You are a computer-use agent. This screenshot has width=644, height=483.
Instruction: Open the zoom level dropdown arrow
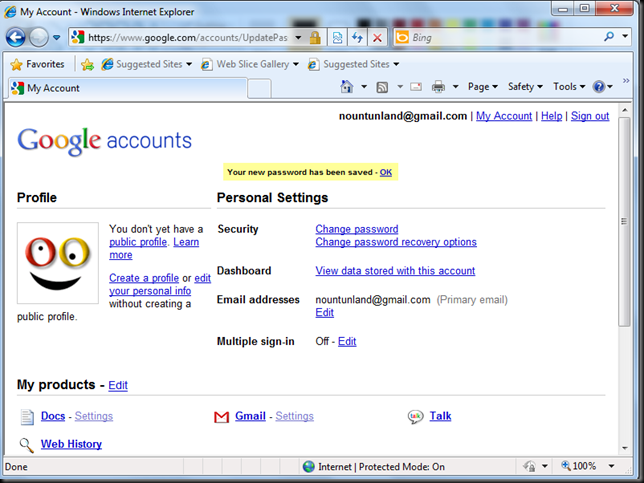(612, 466)
